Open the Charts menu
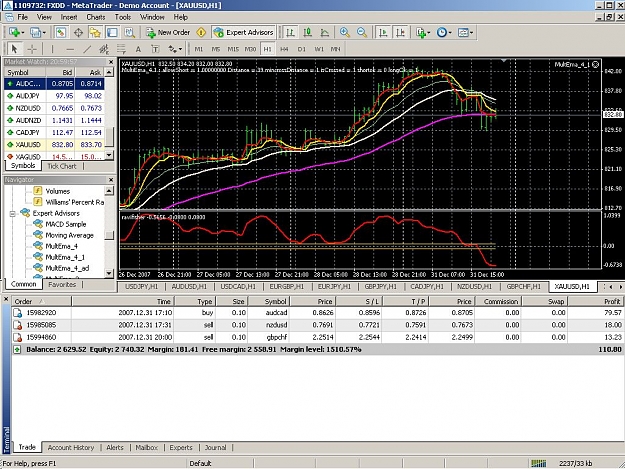 click(x=96, y=17)
